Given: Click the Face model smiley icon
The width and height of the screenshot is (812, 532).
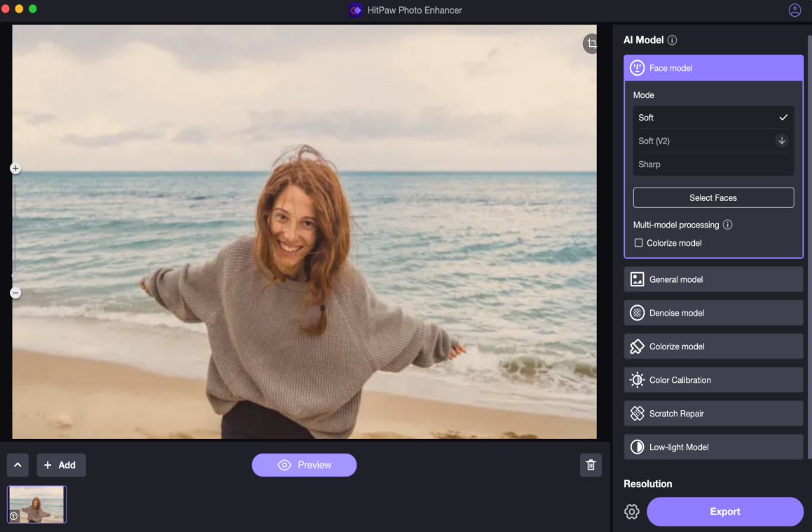Looking at the screenshot, I should click(637, 68).
